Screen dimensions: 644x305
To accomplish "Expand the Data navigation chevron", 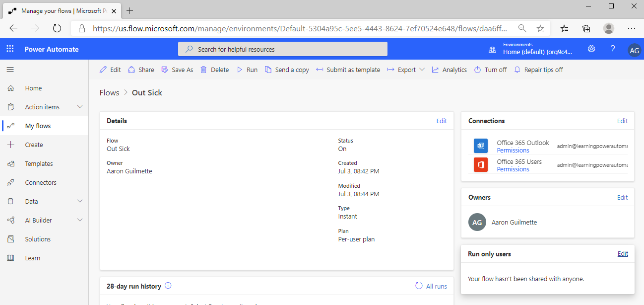I will (80, 201).
